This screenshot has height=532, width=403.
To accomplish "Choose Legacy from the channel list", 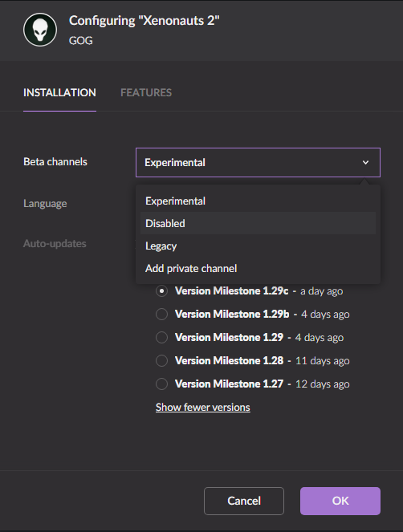I will pyautogui.click(x=258, y=246).
